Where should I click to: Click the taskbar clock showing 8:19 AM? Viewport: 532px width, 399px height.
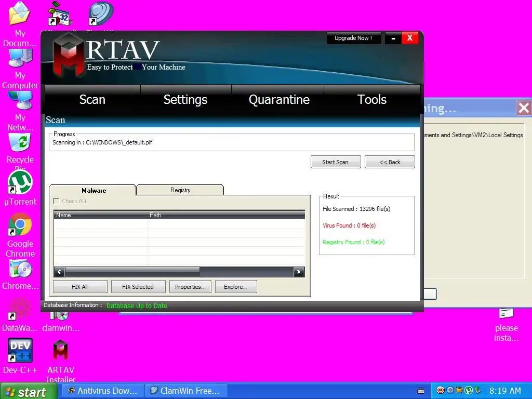point(505,391)
